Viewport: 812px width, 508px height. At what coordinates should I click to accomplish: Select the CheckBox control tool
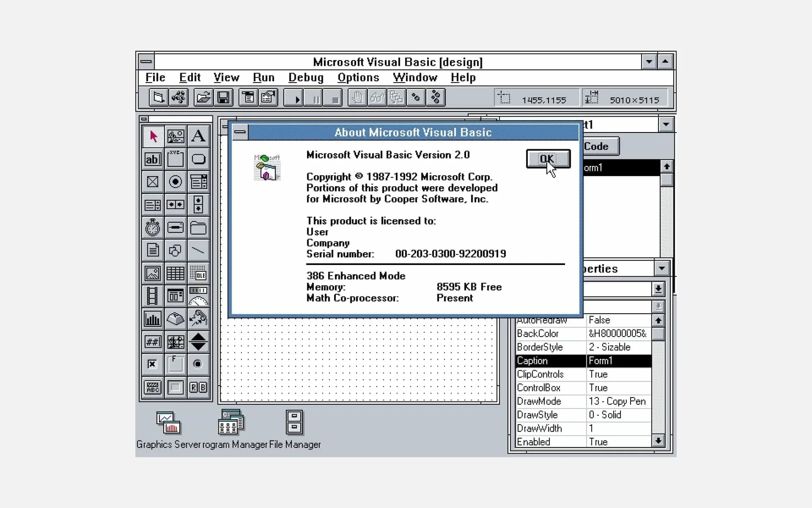click(152, 182)
